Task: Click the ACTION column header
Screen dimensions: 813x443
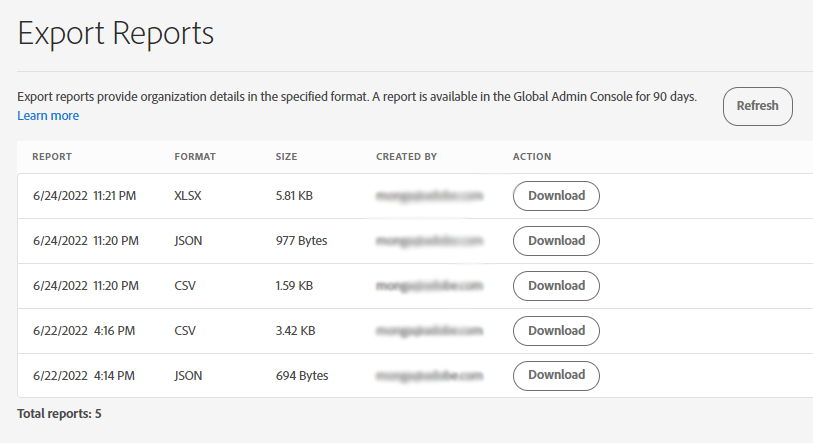Action: [532, 157]
